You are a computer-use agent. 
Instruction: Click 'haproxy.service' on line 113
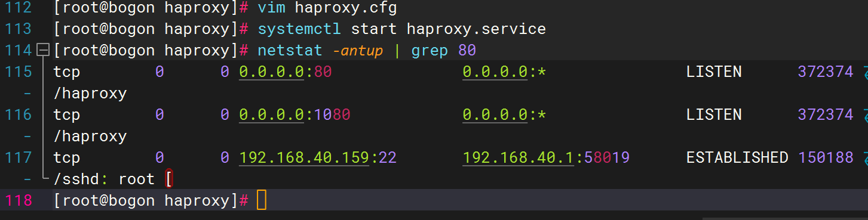(476, 29)
